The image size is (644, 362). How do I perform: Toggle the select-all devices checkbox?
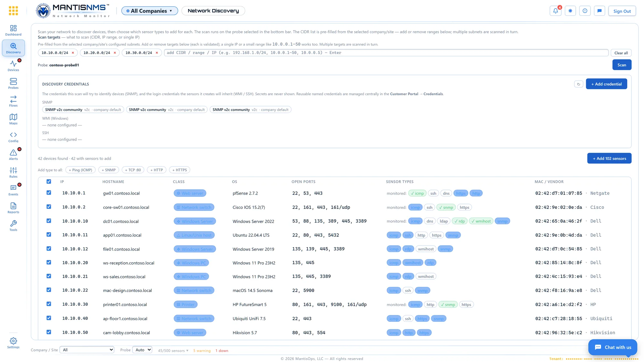pos(49,181)
